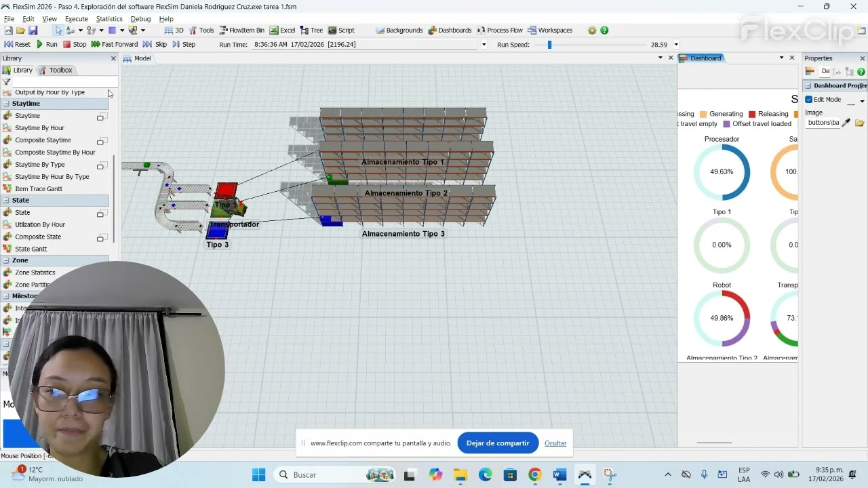Select Zone Statistics chart item
This screenshot has width=868, height=488.
(x=35, y=272)
